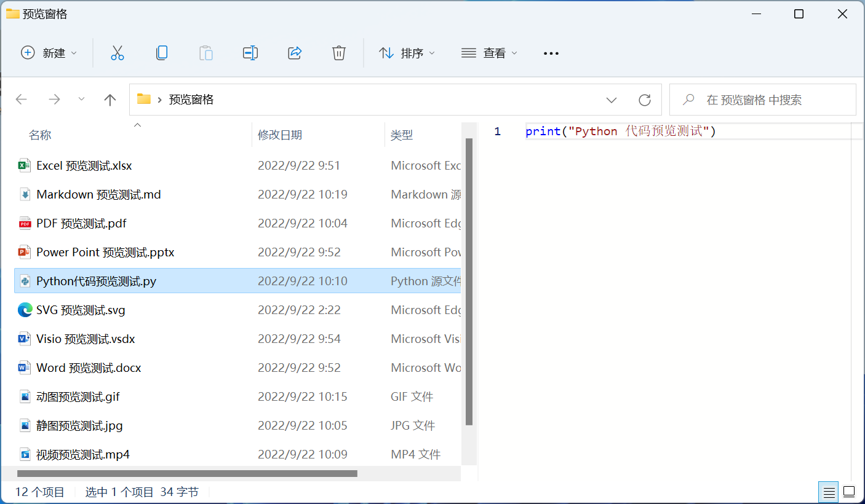Click the horizontal scrollbar of file list
This screenshot has width=865, height=504.
coord(188,474)
